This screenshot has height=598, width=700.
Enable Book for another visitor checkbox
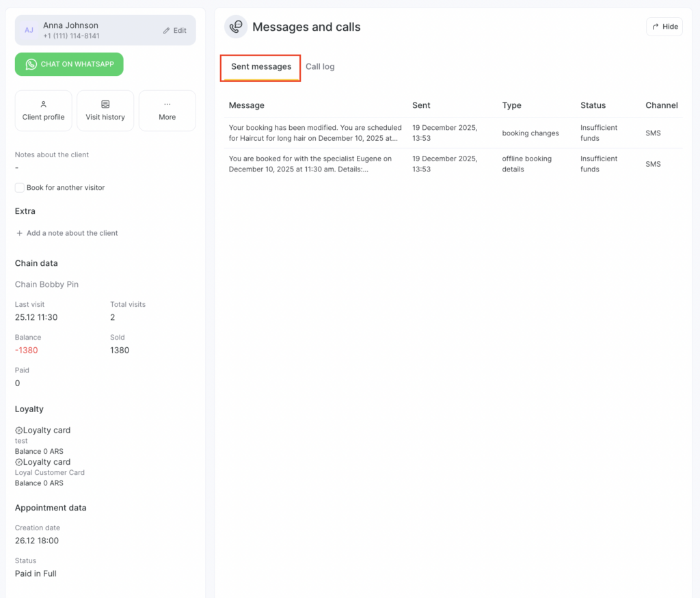20,187
